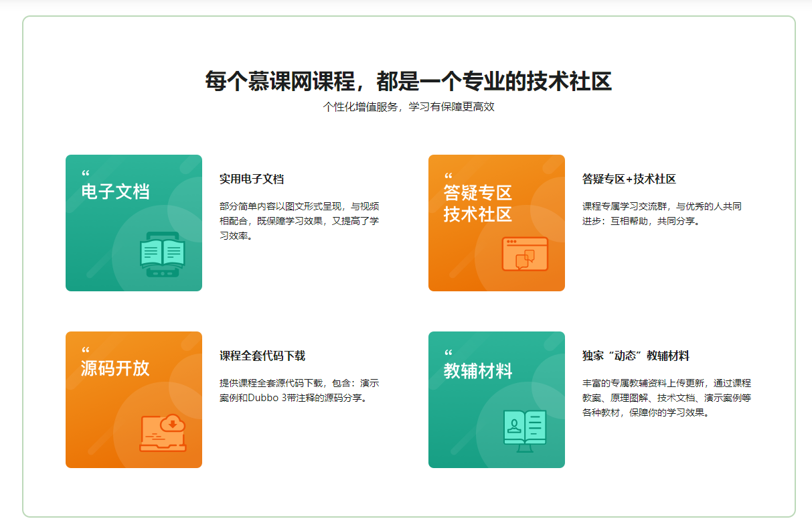Image resolution: width=812 pixels, height=525 pixels.
Task: Click the description mentioning Dubbo 3 source code
Action: click(x=299, y=390)
